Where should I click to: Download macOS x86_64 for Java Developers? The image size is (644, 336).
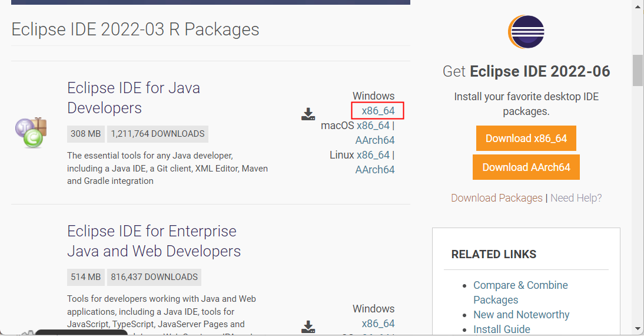373,126
